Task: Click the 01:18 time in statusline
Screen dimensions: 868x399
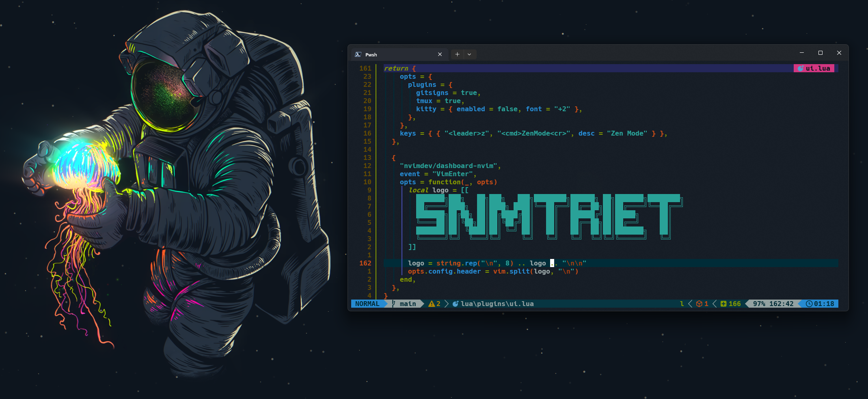Action: coord(824,304)
